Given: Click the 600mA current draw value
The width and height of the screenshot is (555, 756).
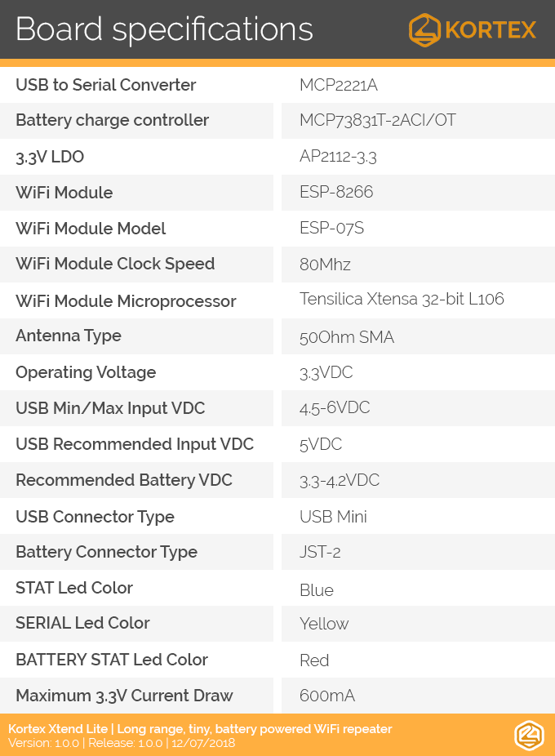Looking at the screenshot, I should click(x=327, y=696).
